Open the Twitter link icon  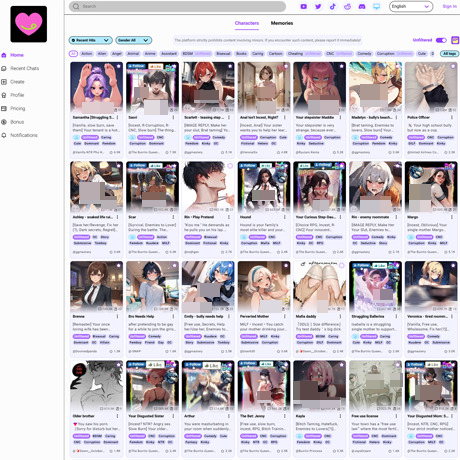point(318,6)
